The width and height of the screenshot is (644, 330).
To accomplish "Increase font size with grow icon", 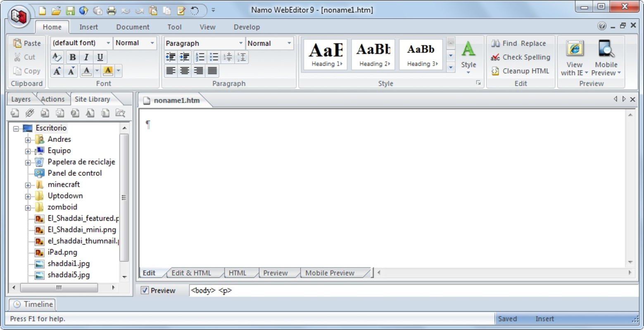I will pos(57,71).
